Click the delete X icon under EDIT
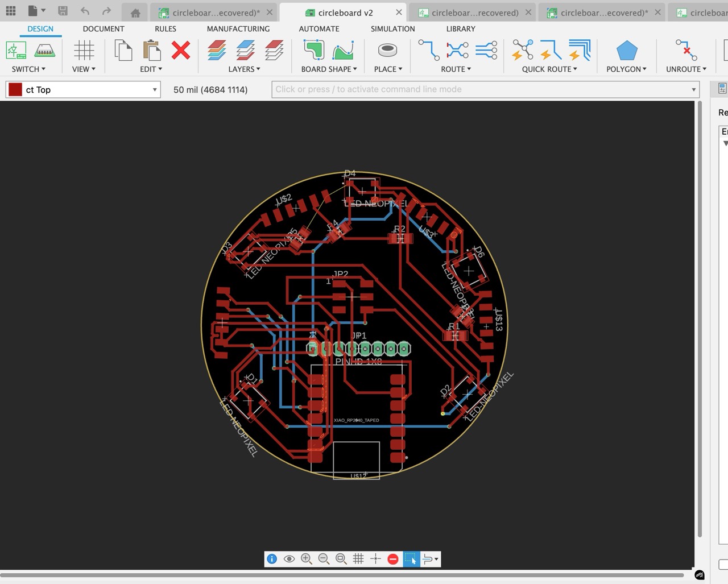This screenshot has width=728, height=584. point(180,51)
